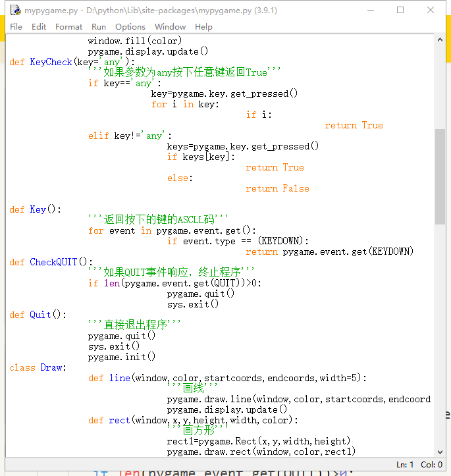The height and width of the screenshot is (476, 451).
Task: Click 'def CheckQUIT():' definition
Action: [x=51, y=262]
